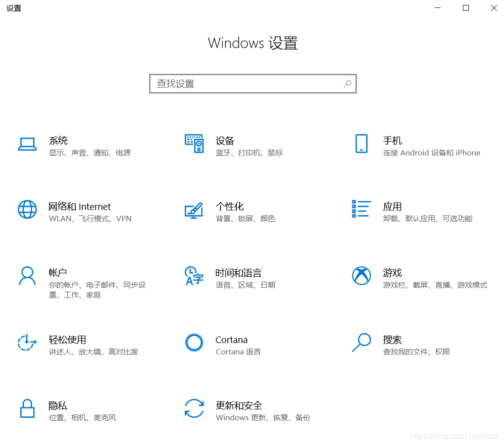Screen dimensions: 504x445
Task: Maximize the 设置 window
Action: [x=466, y=8]
